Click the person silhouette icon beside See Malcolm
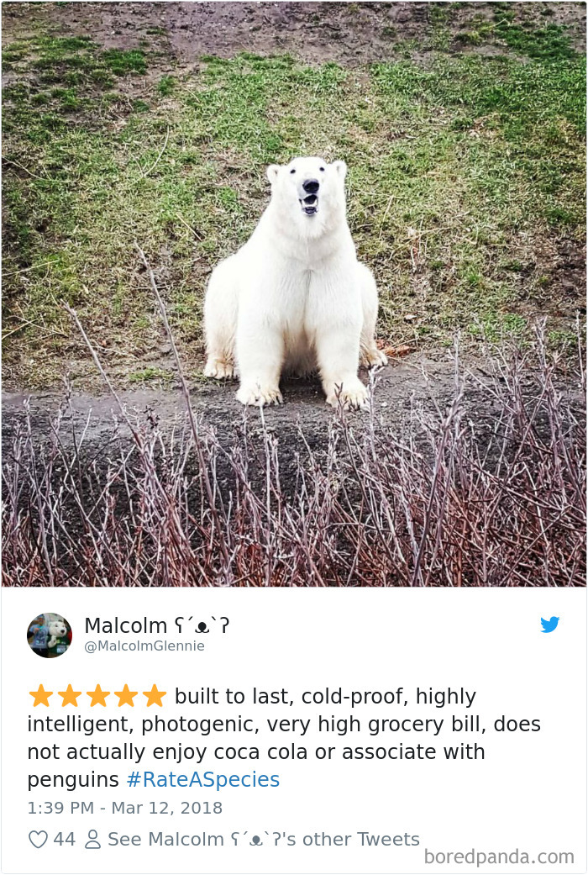 [92, 840]
